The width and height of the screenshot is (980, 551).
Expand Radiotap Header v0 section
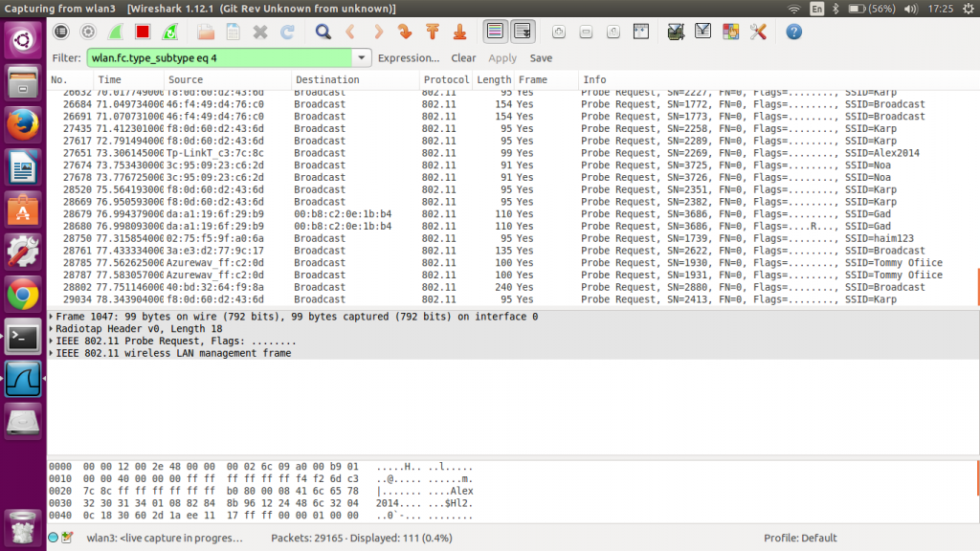click(x=52, y=329)
